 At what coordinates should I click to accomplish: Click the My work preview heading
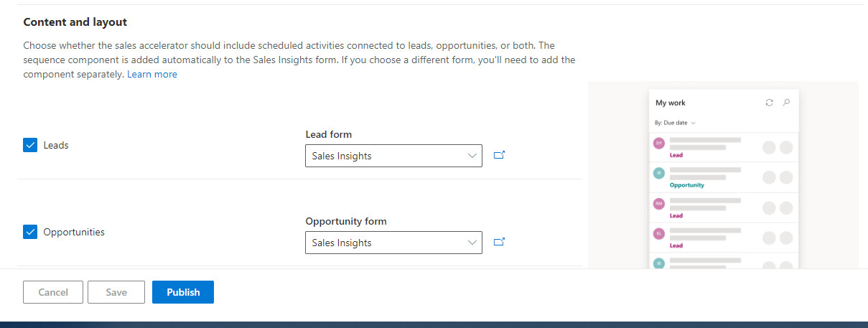671,103
